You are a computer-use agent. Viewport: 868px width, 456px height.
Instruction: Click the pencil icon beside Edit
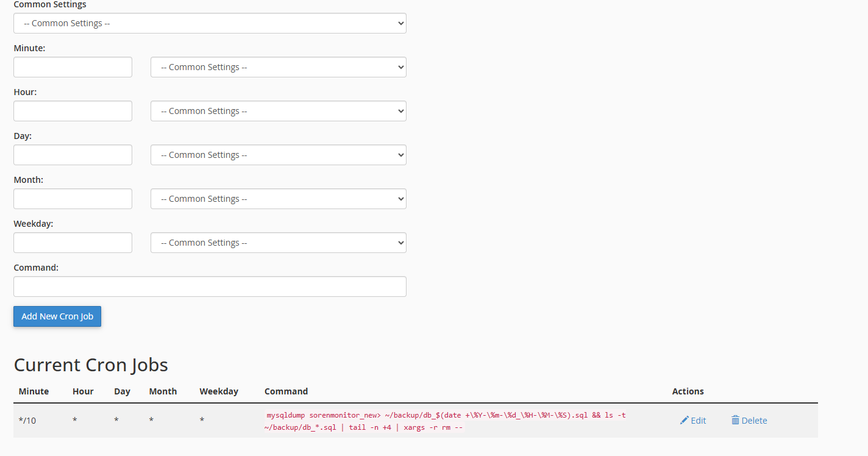684,420
